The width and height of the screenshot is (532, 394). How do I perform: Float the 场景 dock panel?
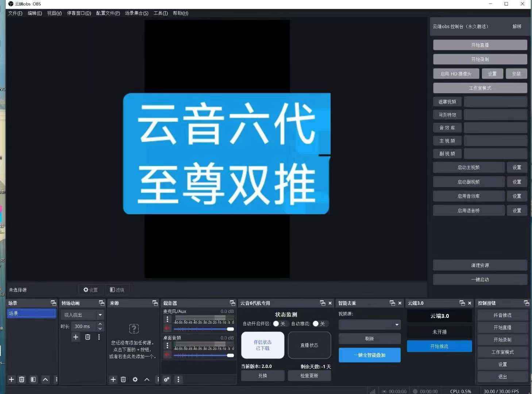coord(53,303)
